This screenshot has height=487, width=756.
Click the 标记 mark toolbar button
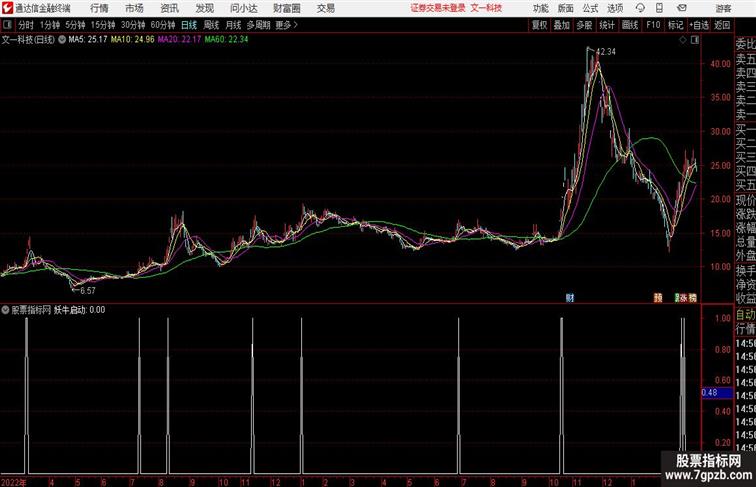(675, 25)
